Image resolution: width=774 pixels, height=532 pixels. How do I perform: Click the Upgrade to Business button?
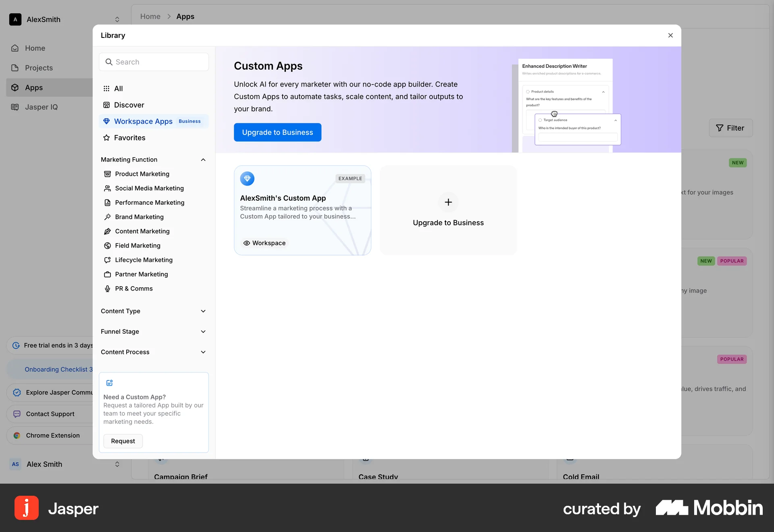tap(277, 132)
